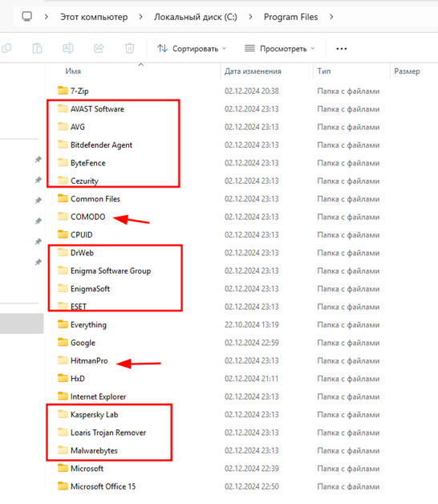
Task: Click date 22.10.2024 13:19 of Everything
Action: click(252, 325)
